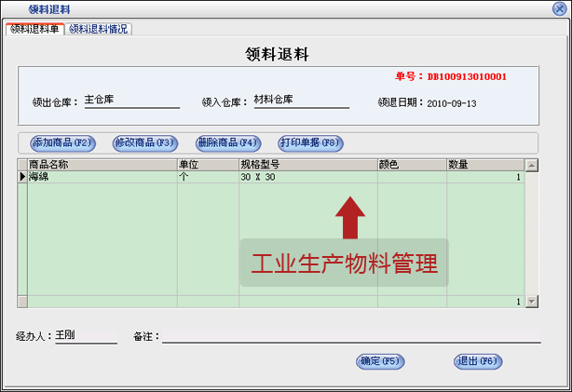Click the 修改商品(F3) button
The image size is (572, 392).
[x=144, y=143]
